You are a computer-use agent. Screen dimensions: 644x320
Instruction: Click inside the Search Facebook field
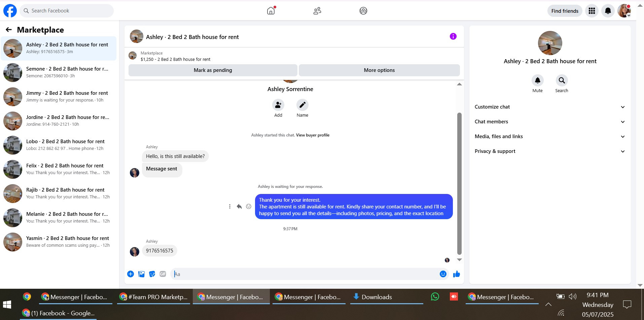point(67,11)
